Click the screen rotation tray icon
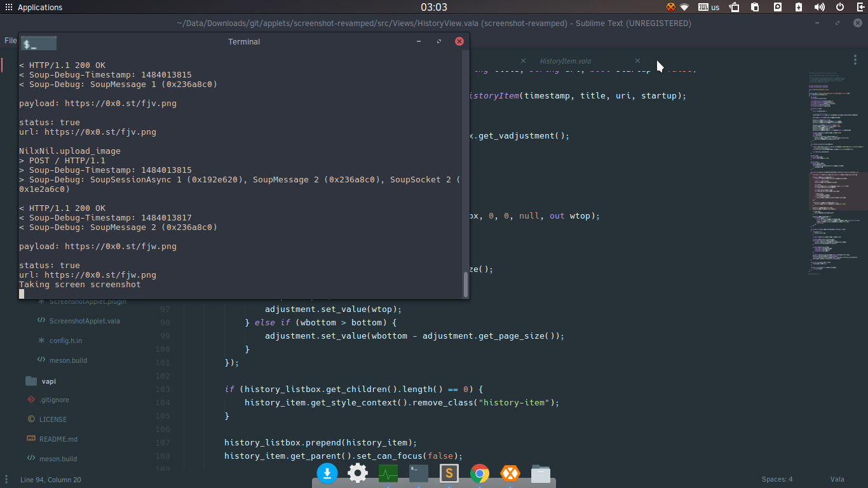 (x=735, y=8)
